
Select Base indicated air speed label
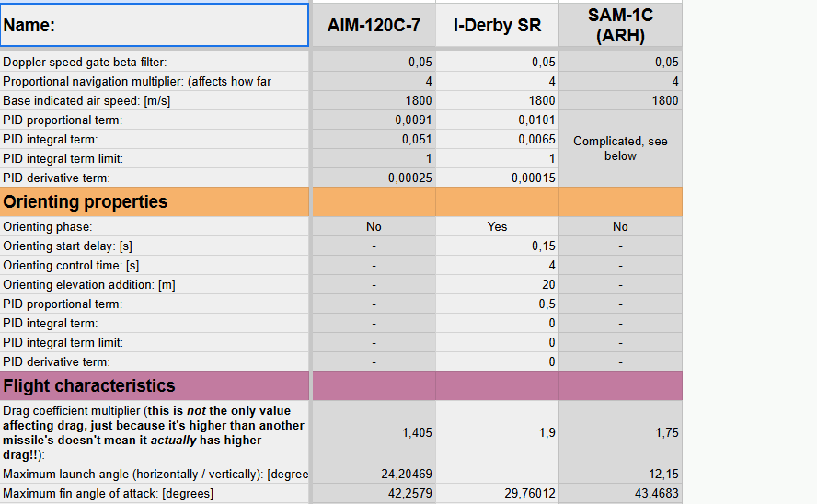(155, 100)
